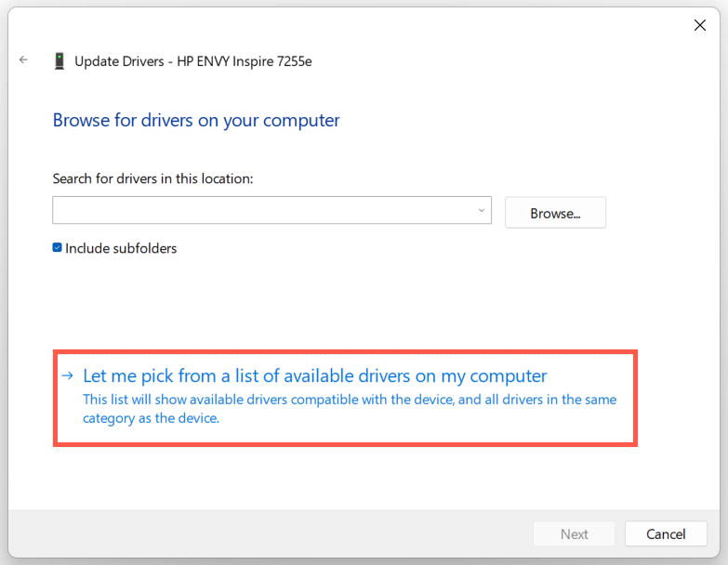
Task: Click the description text about compatible drivers
Action: tap(350, 409)
